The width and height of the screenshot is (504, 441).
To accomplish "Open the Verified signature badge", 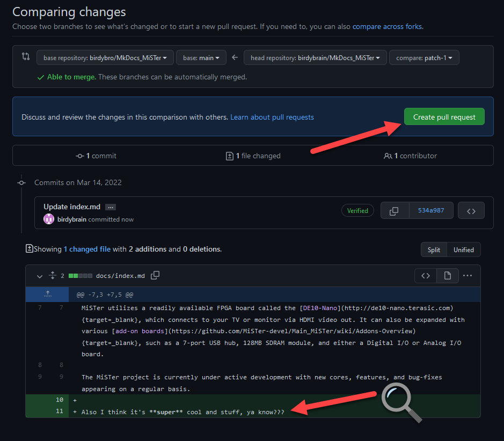I will 357,211.
